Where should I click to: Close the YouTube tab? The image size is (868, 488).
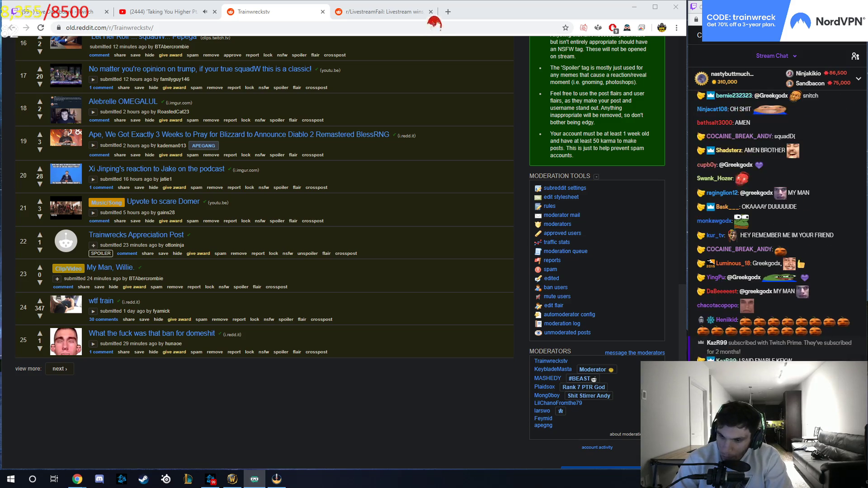(215, 11)
